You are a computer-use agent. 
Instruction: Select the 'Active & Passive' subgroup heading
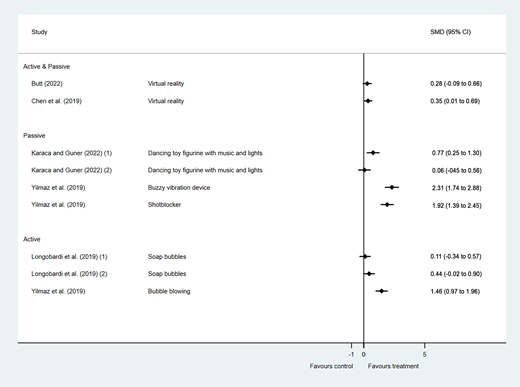pyautogui.click(x=46, y=67)
